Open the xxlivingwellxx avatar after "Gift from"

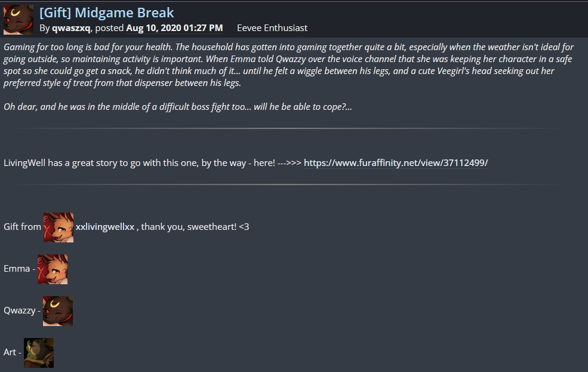(x=59, y=227)
